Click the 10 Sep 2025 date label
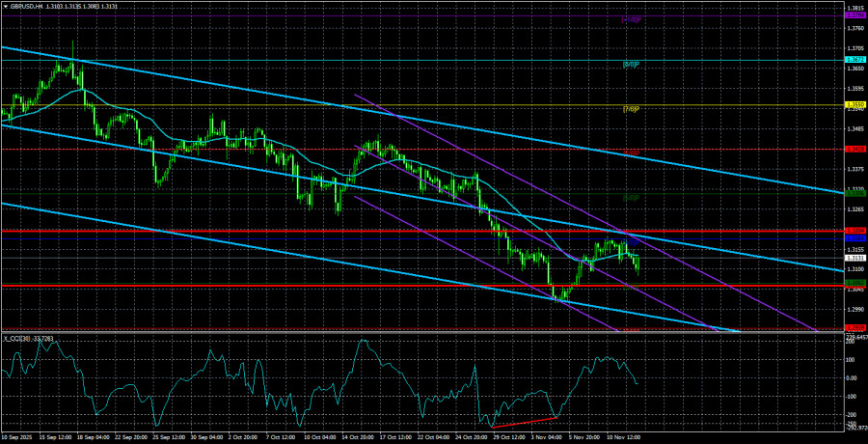868x444 pixels. click(x=16, y=438)
